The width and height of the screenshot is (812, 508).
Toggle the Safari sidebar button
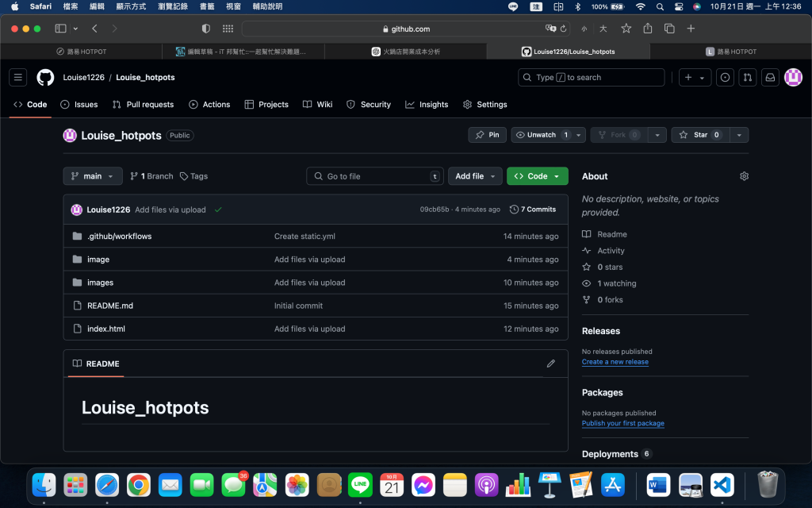(60, 29)
